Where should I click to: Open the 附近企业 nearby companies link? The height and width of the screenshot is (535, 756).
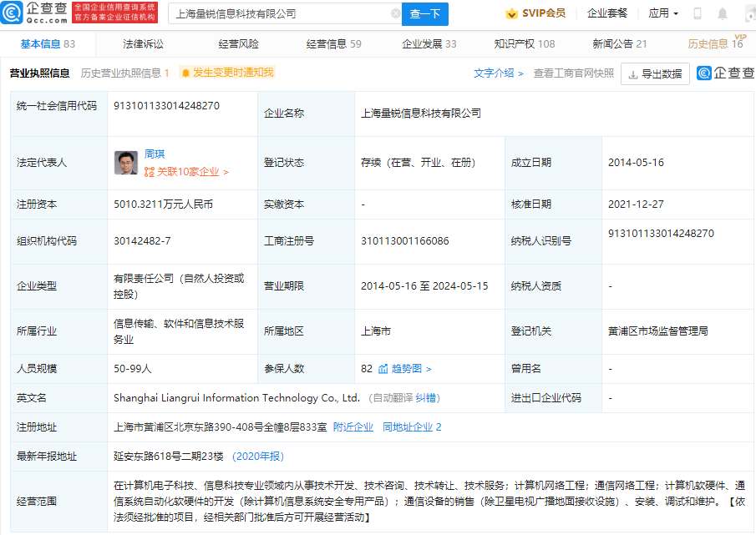[x=353, y=426]
